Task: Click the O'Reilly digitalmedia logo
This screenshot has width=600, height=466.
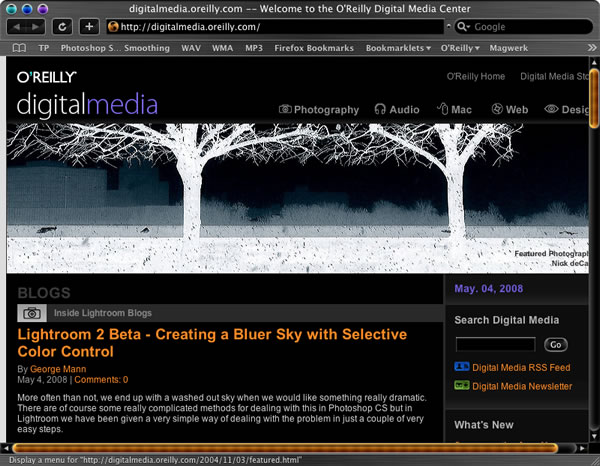Action: pos(87,93)
